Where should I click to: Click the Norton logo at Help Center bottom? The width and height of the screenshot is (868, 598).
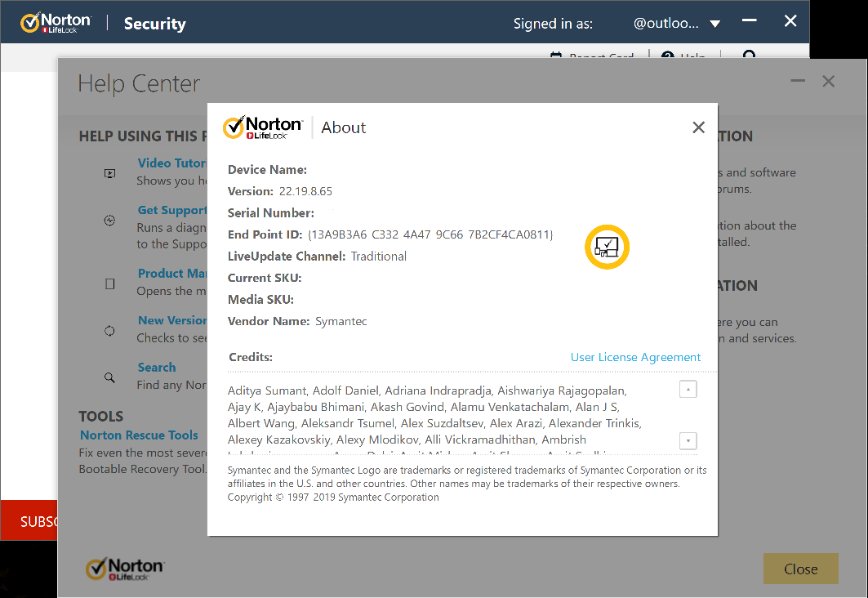pyautogui.click(x=125, y=569)
